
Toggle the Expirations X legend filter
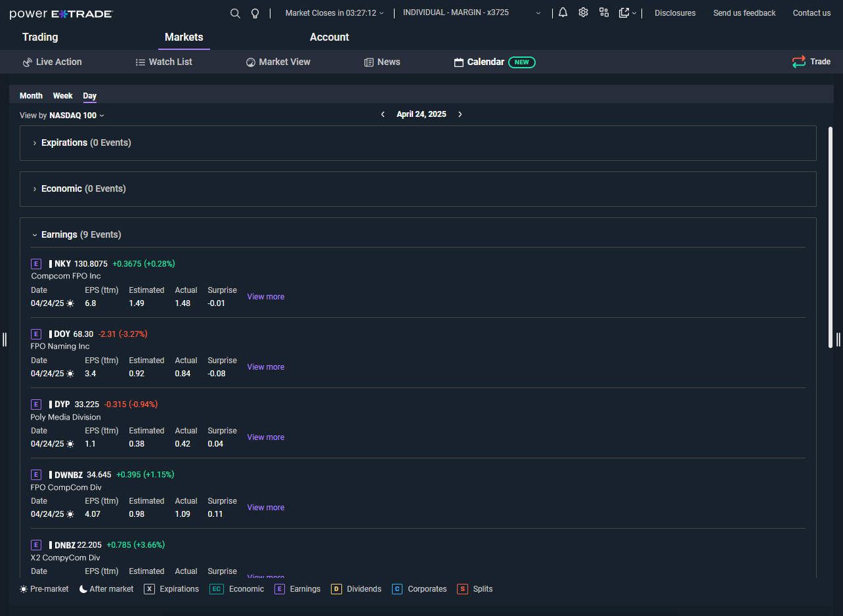coord(149,589)
